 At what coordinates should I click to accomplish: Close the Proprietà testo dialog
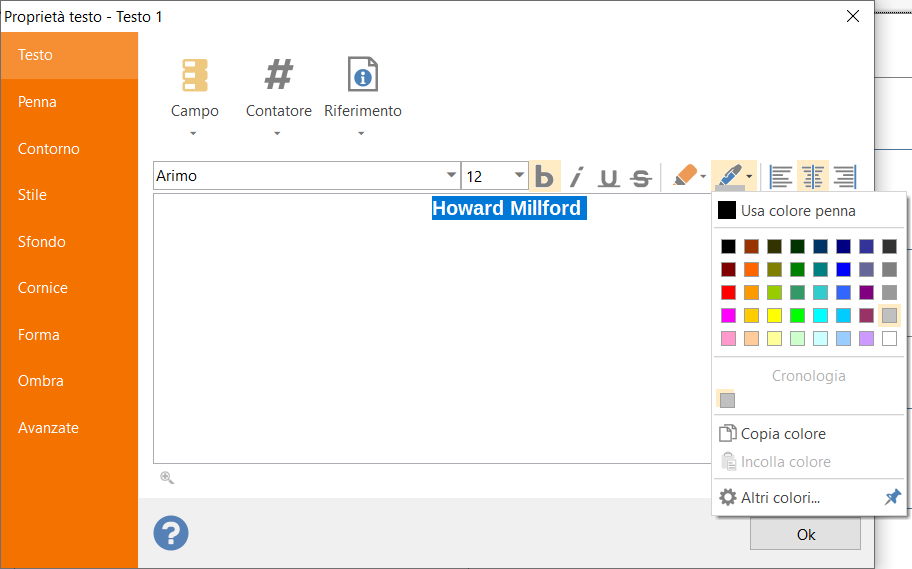[853, 16]
